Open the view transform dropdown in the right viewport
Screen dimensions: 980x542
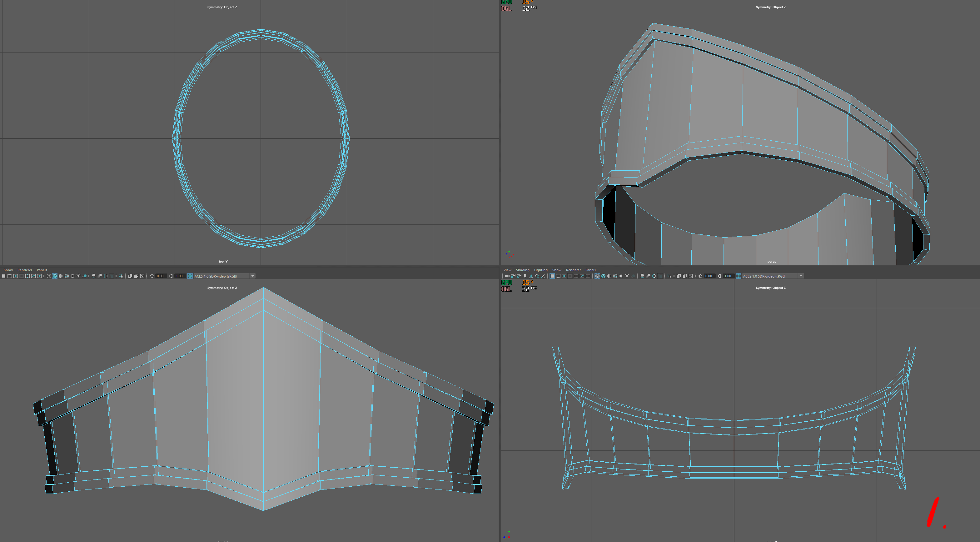point(801,276)
